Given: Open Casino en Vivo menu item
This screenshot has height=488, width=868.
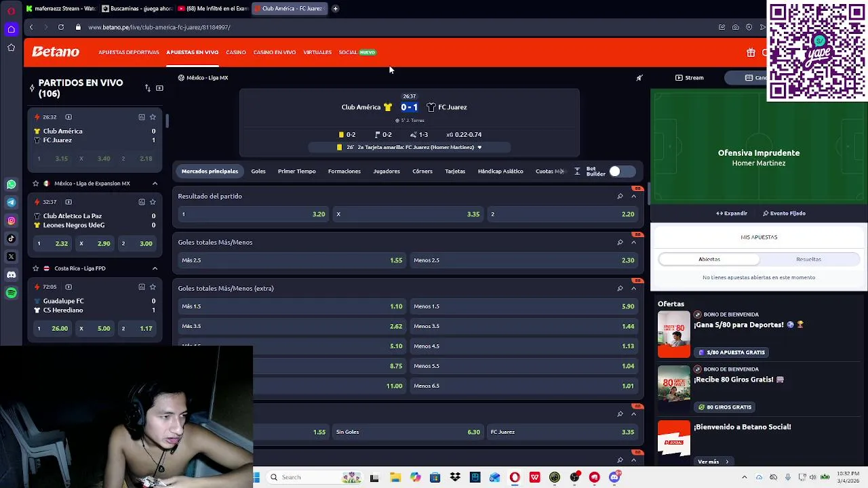Looking at the screenshot, I should tap(275, 52).
